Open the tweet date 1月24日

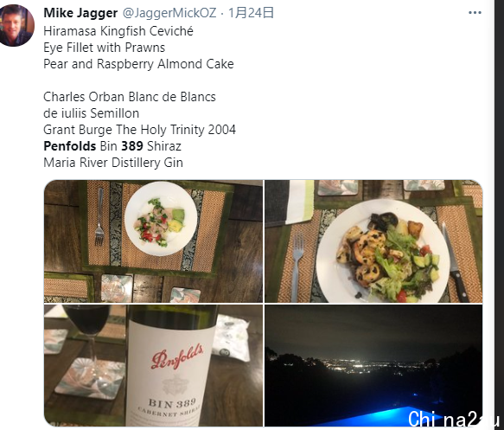point(251,13)
